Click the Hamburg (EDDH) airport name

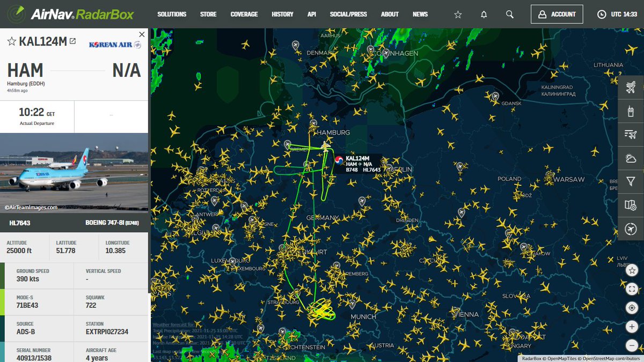pyautogui.click(x=25, y=84)
